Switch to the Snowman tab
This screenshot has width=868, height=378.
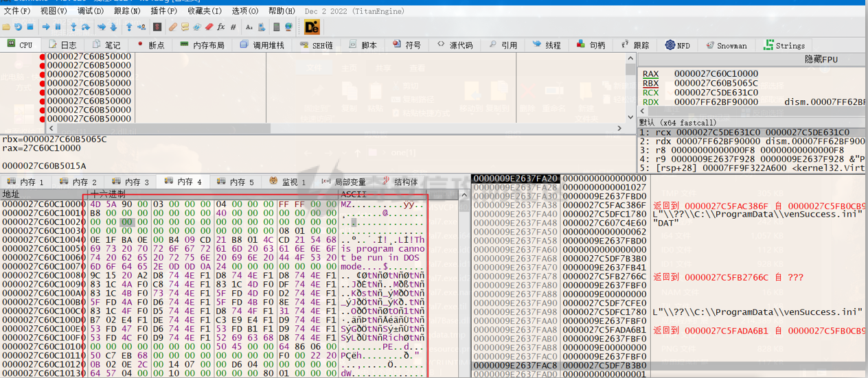[725, 45]
